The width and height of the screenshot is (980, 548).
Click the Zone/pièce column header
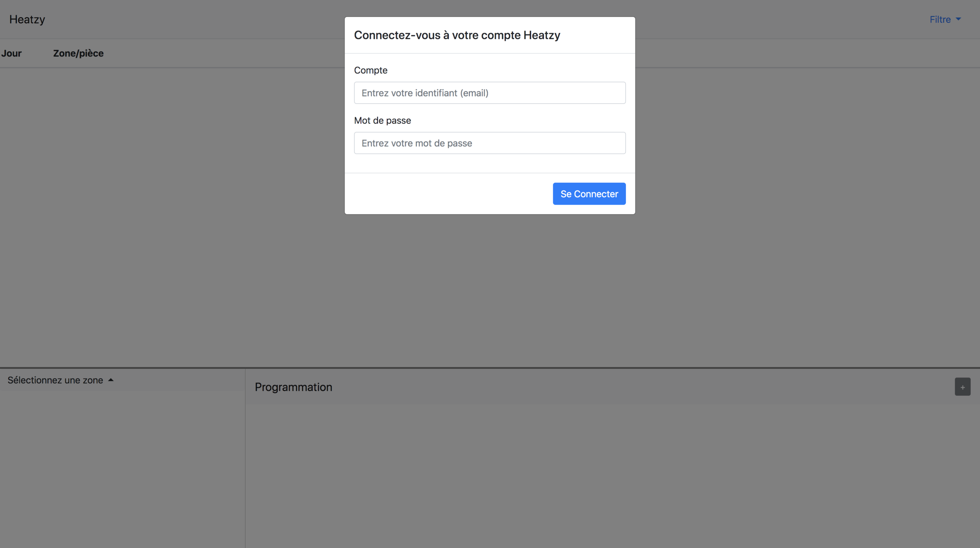tap(78, 53)
